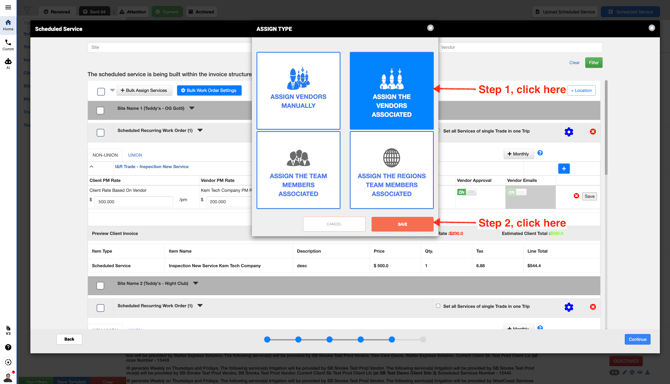Switch to UNION tab
670x384 pixels.
135,155
